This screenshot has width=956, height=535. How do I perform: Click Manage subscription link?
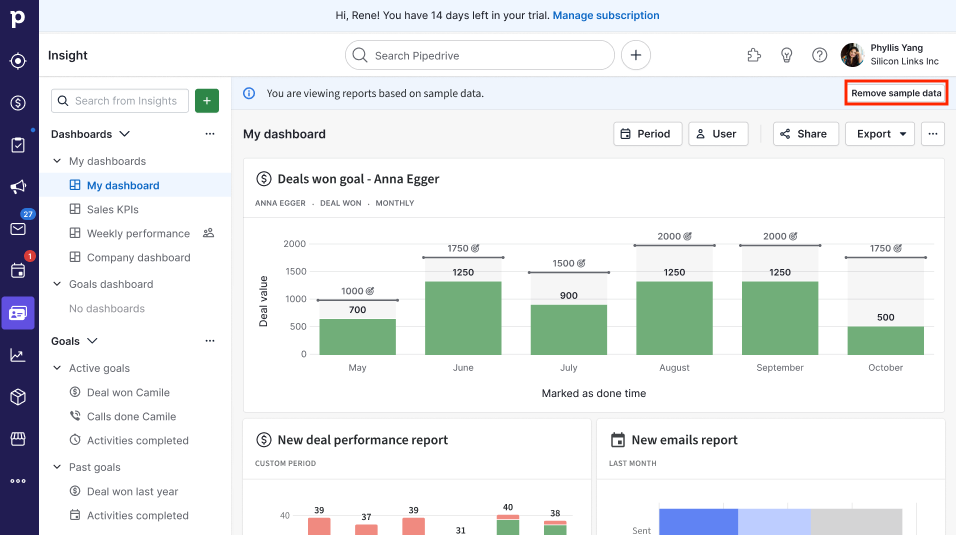tap(605, 15)
